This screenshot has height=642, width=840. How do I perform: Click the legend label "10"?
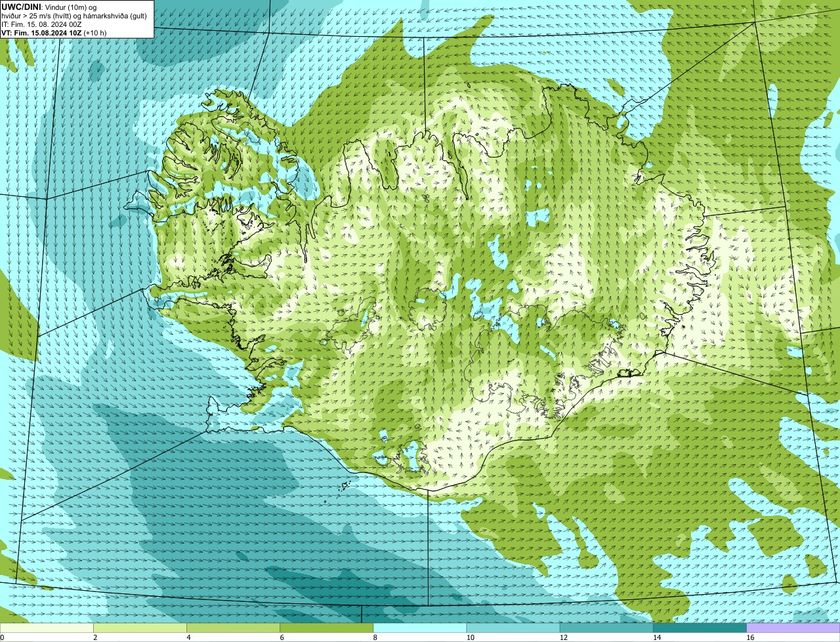pos(470,637)
